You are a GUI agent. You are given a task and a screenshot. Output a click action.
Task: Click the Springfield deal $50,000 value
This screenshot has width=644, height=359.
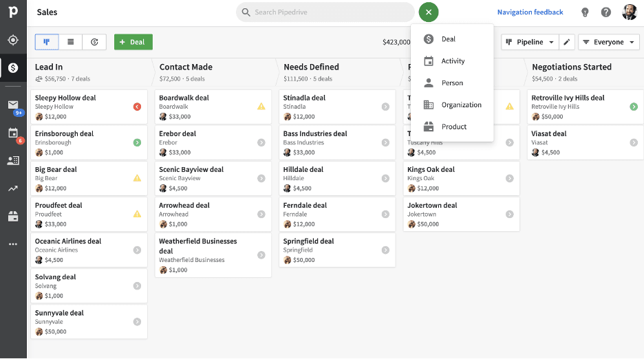tap(304, 260)
